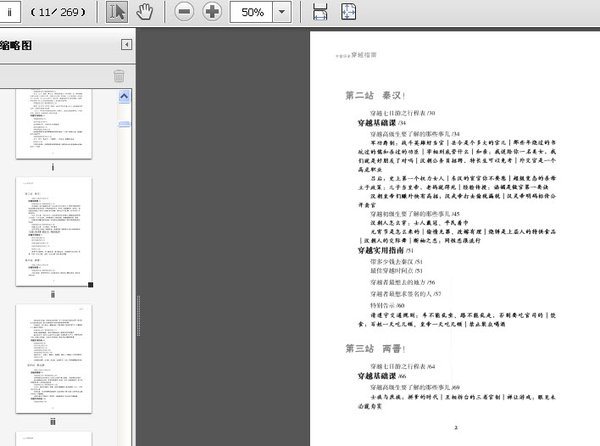
Task: Select the arrow selection tool
Action: point(117,12)
